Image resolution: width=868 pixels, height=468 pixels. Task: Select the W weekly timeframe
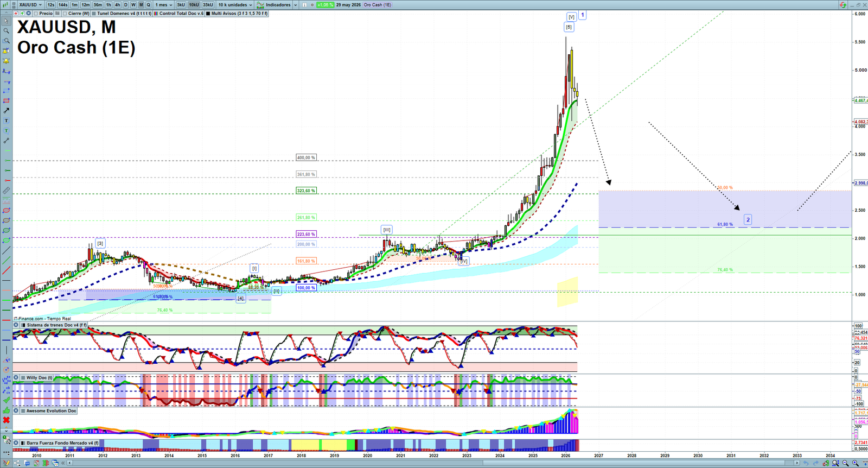pyautogui.click(x=133, y=5)
